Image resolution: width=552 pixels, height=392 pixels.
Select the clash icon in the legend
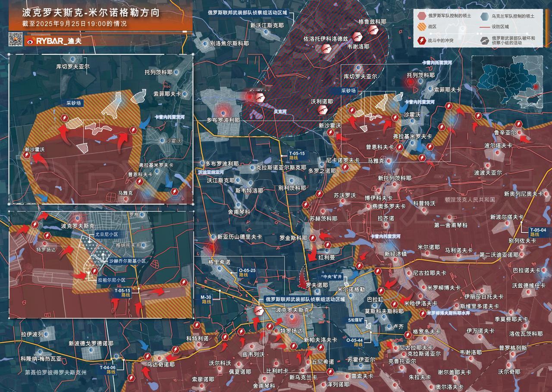[x=421, y=41]
